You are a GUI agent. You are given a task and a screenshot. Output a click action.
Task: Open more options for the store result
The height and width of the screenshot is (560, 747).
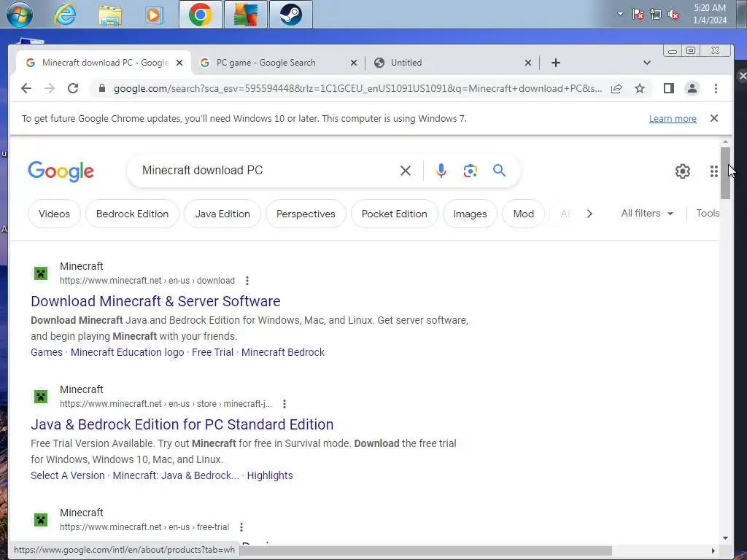coord(284,404)
